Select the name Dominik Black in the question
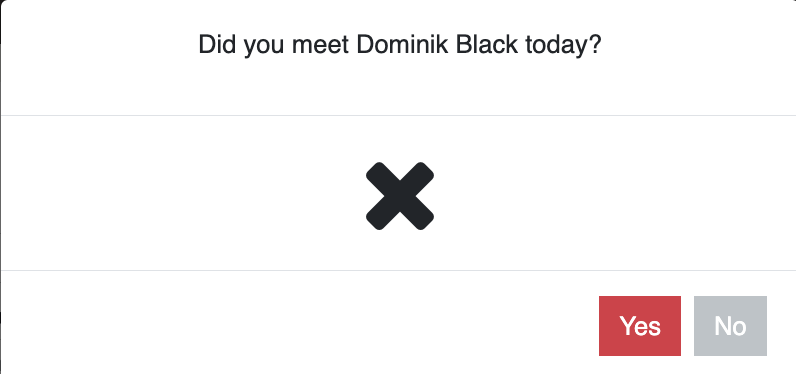796x374 pixels. click(437, 45)
